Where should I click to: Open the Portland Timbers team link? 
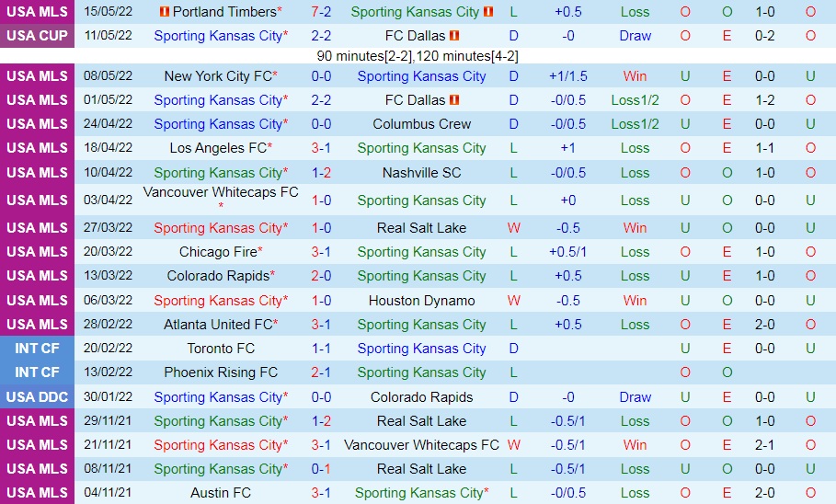(223, 12)
